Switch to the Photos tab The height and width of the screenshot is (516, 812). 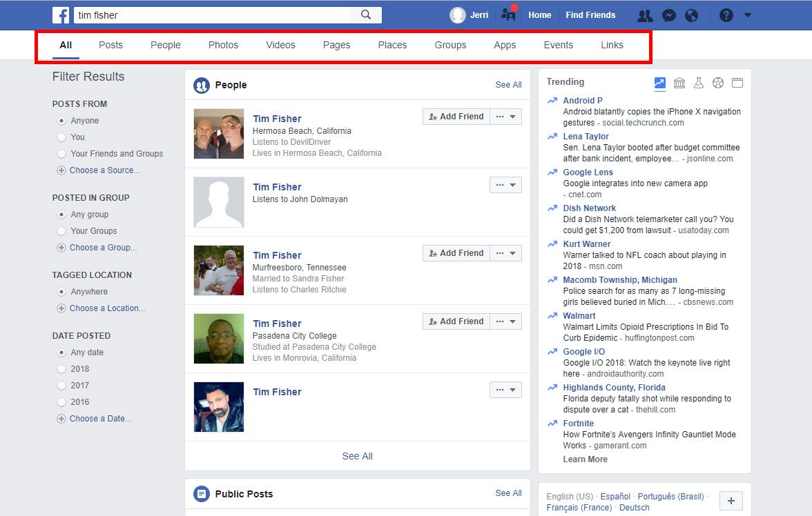[223, 45]
